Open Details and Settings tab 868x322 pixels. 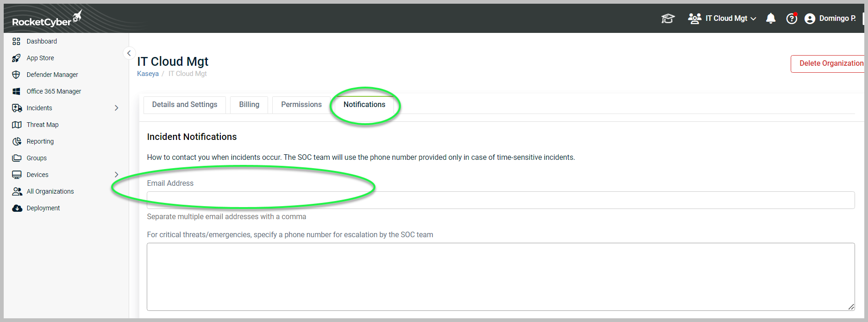[185, 105]
